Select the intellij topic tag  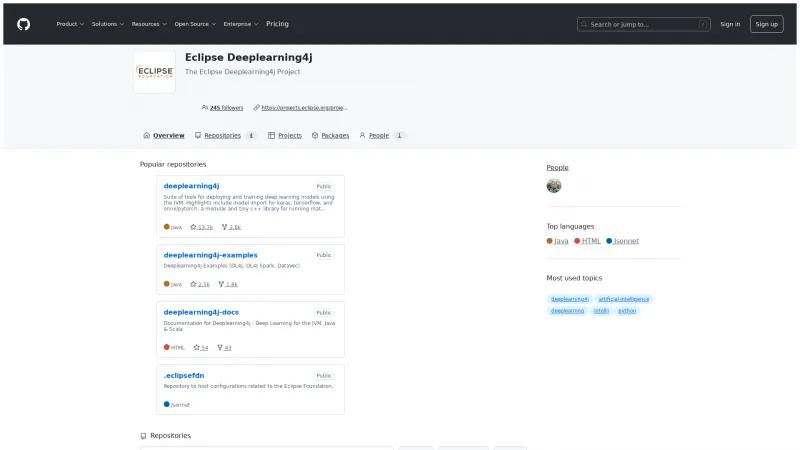(x=601, y=311)
